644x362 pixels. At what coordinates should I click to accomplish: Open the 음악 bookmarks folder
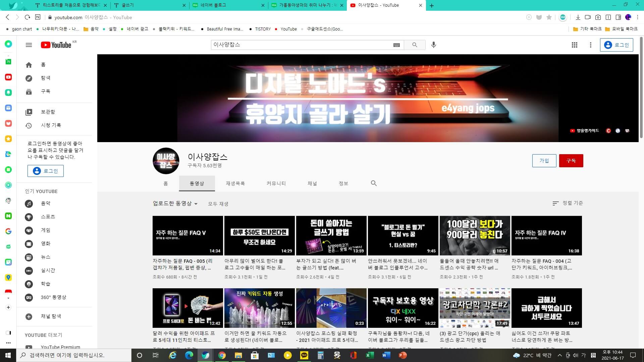point(91,29)
